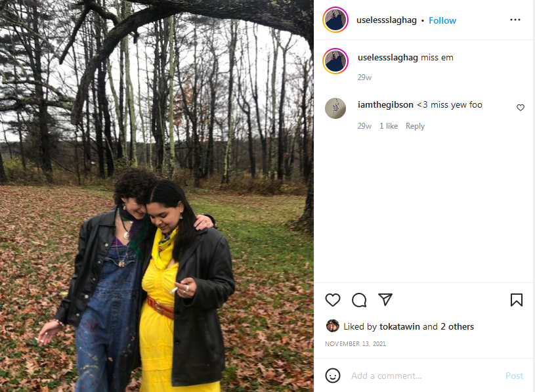535x392 pixels.
Task: View the 2 others who liked
Action: 457,326
